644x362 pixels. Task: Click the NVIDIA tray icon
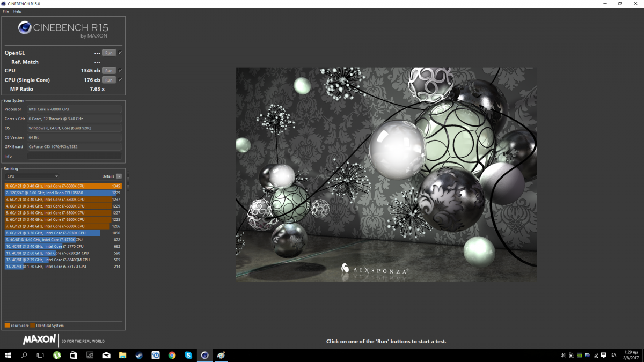click(580, 355)
